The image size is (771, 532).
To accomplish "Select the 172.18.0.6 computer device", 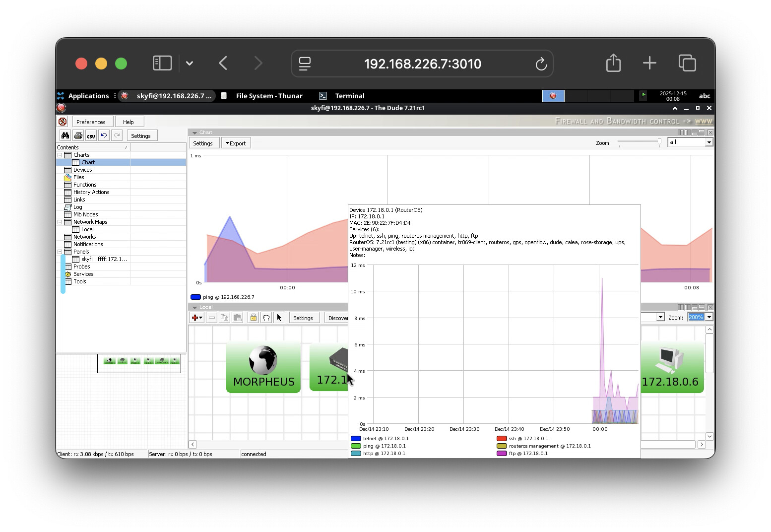I will [672, 367].
